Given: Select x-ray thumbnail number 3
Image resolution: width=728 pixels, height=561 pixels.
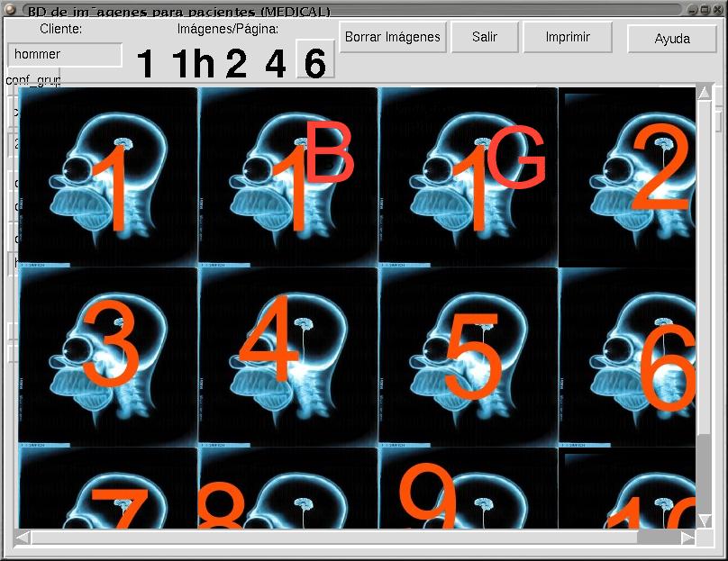Looking at the screenshot, I should coord(108,357).
